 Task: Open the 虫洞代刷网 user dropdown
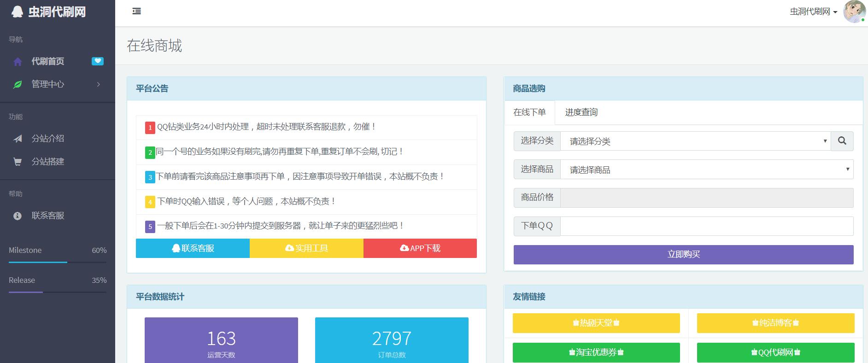[x=814, y=12]
